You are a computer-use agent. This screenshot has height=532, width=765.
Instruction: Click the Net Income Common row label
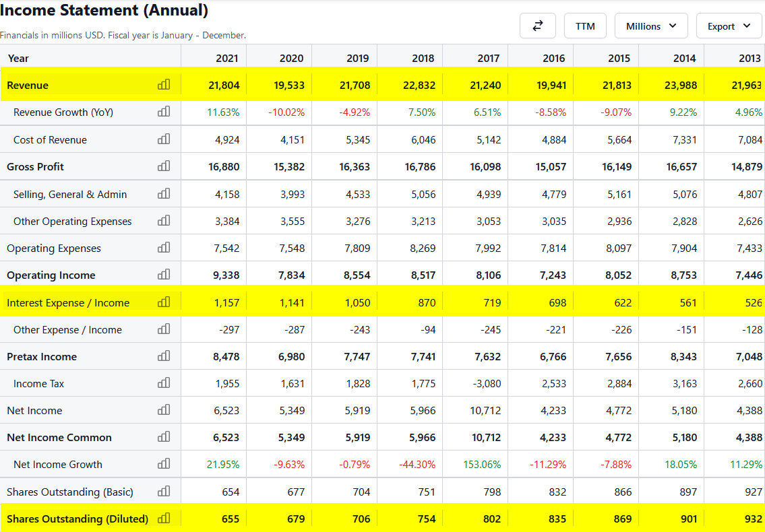(59, 438)
